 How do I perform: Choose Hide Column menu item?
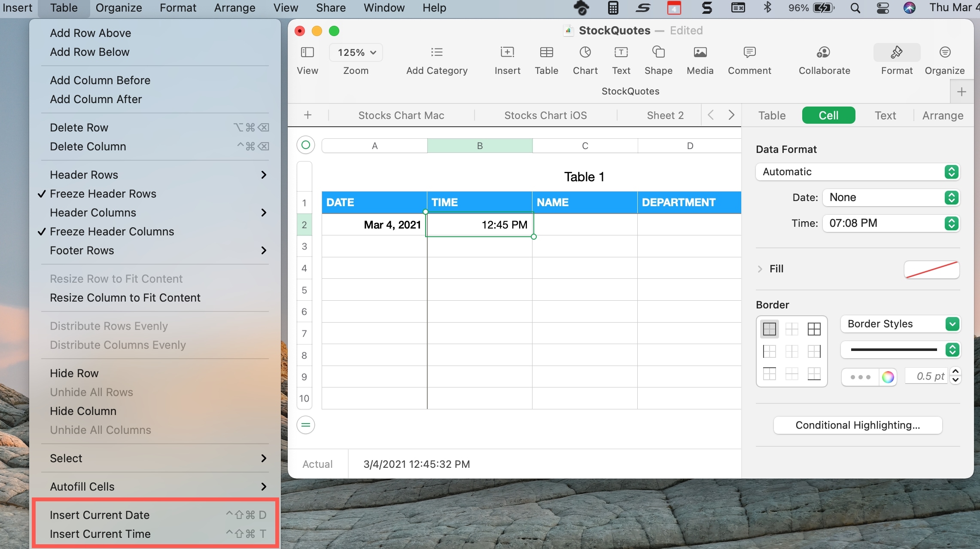(x=155, y=411)
